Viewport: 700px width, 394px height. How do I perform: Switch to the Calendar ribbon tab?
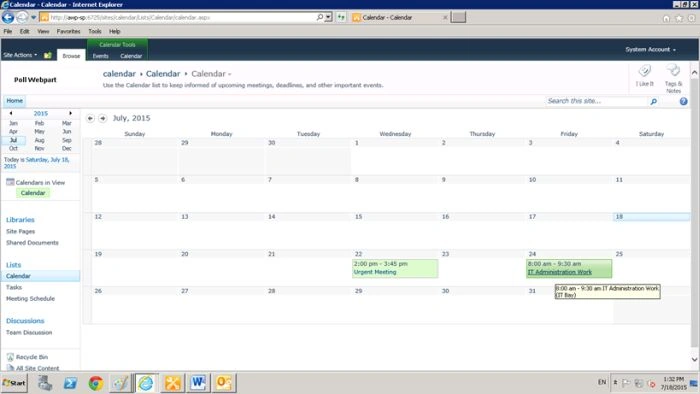tap(131, 56)
